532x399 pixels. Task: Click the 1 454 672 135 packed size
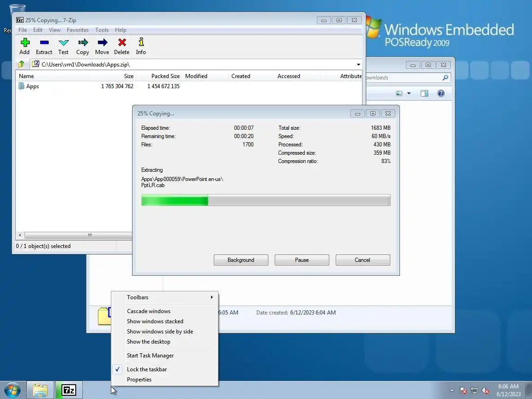tap(163, 86)
